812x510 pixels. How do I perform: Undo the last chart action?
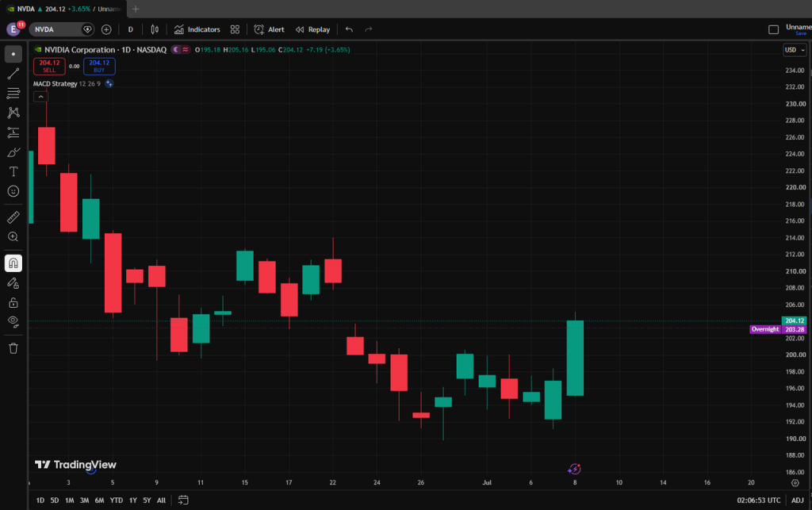[x=349, y=29]
